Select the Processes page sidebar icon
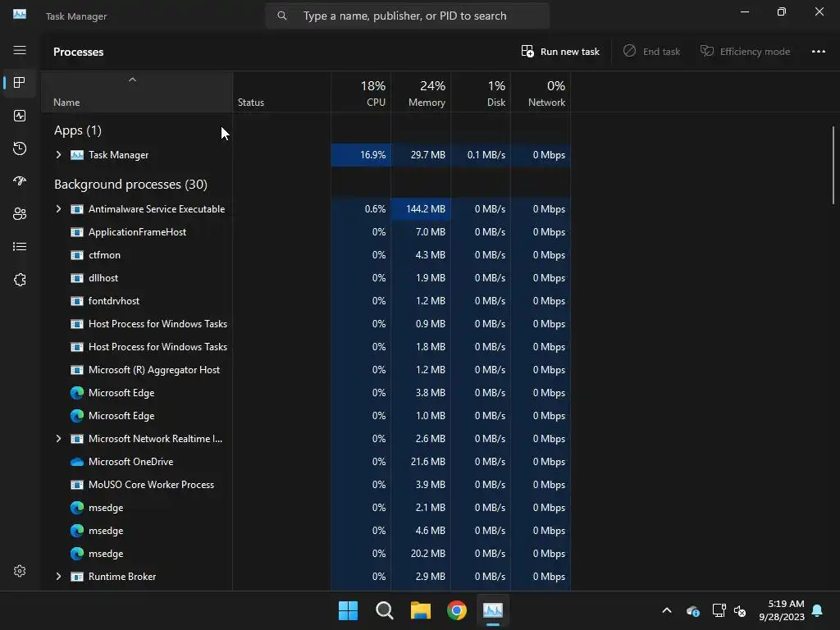Viewport: 840px width, 630px height. (20, 83)
